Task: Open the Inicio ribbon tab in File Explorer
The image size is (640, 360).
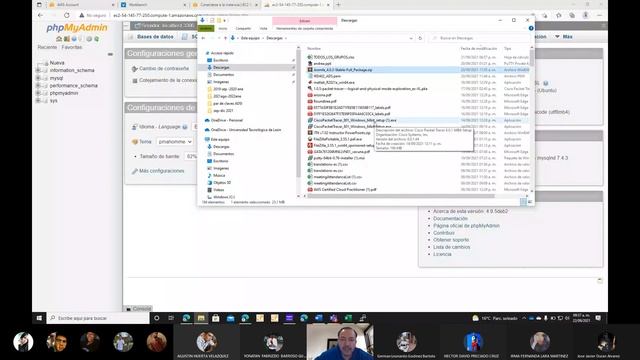Action: (x=223, y=29)
